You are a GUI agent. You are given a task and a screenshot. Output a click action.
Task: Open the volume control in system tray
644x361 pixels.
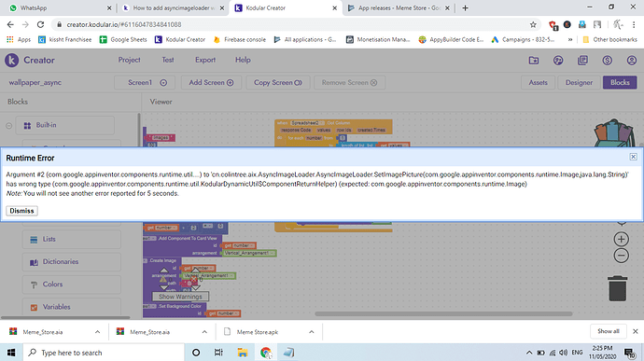(x=564, y=353)
